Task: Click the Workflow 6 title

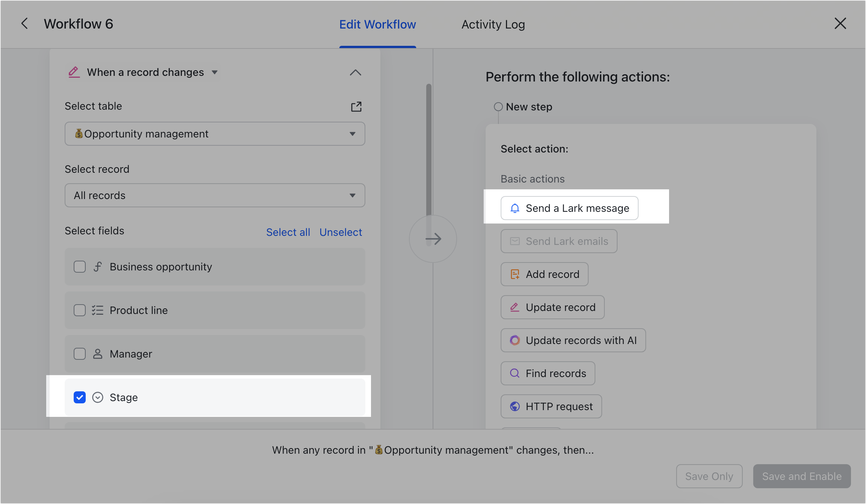Action: 79,24
